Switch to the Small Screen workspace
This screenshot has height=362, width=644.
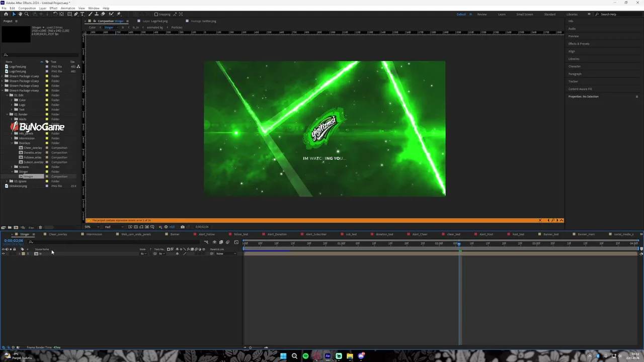pos(525,14)
